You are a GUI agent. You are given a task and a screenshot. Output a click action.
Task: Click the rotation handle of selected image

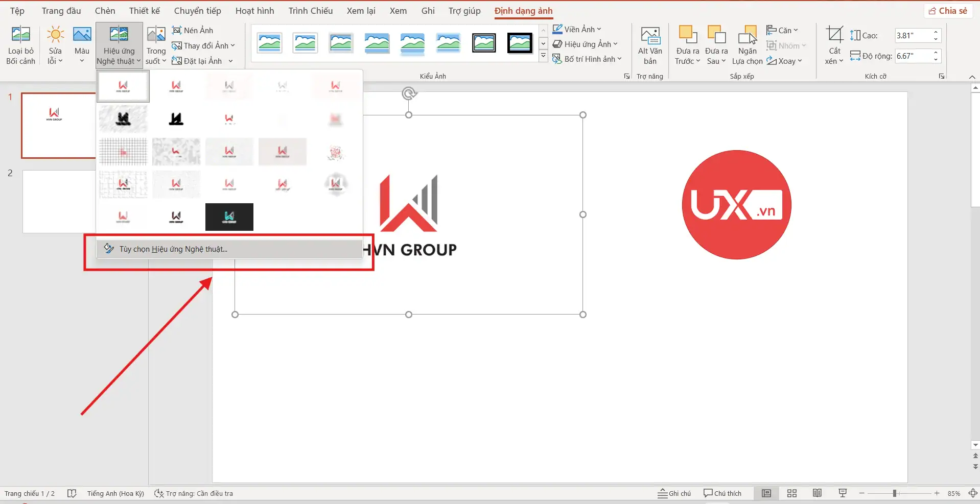tap(409, 93)
